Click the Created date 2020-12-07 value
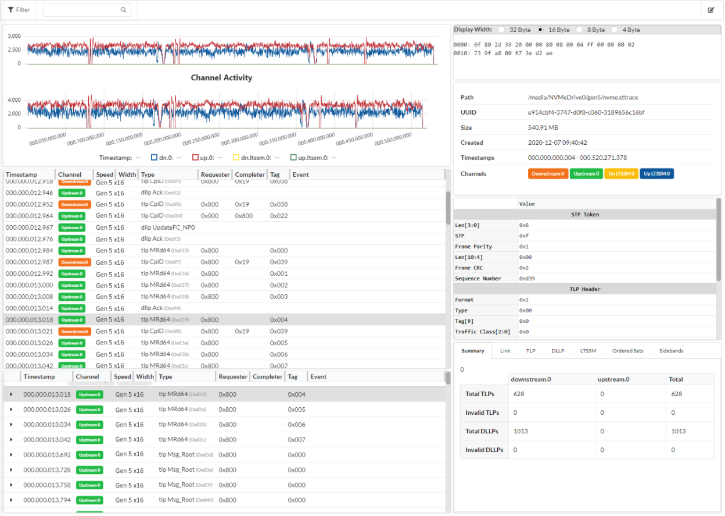The height and width of the screenshot is (516, 725). [558, 142]
